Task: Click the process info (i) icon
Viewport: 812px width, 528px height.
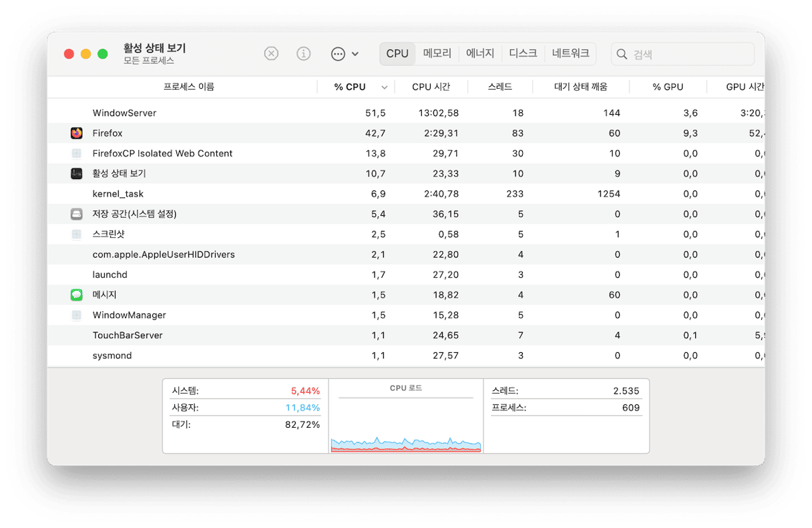Action: coord(304,53)
